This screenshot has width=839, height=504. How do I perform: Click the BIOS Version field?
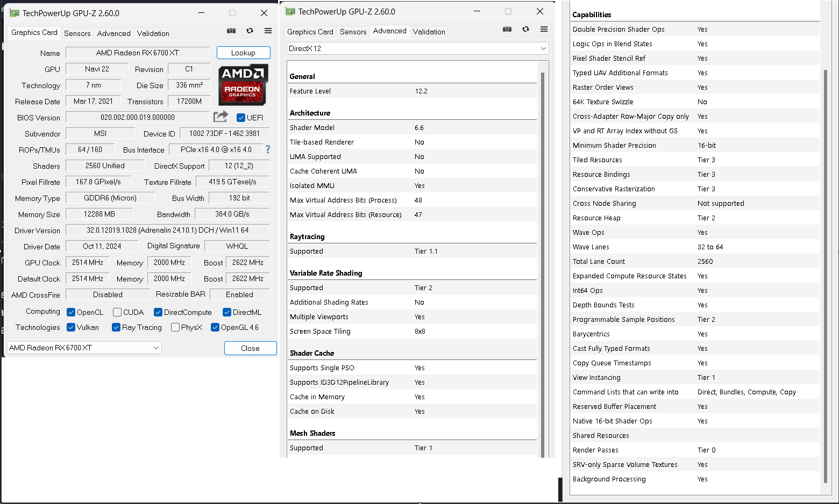(x=138, y=117)
